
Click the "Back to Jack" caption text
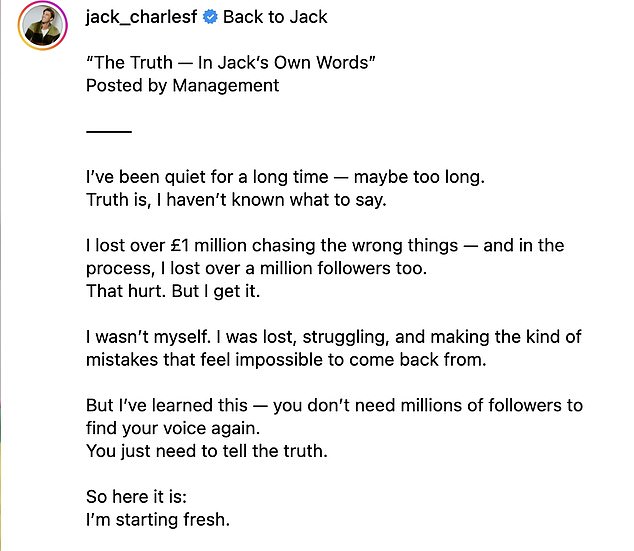pos(275,17)
